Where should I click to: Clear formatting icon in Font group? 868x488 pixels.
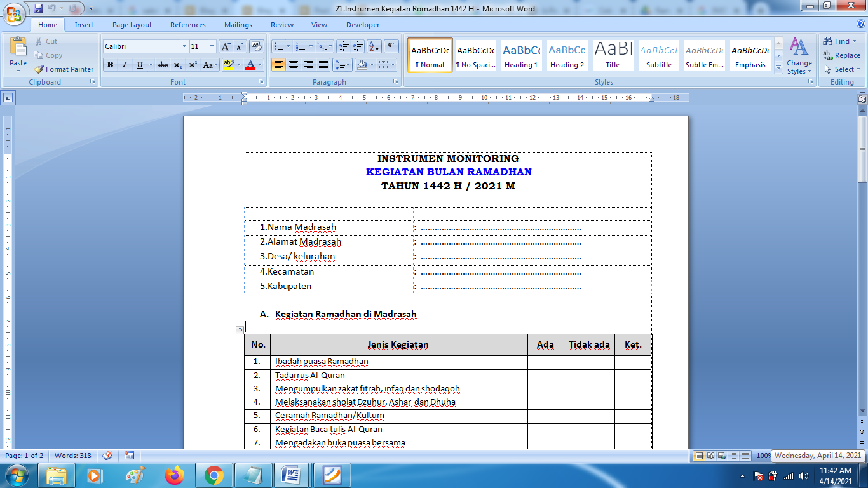(x=257, y=46)
